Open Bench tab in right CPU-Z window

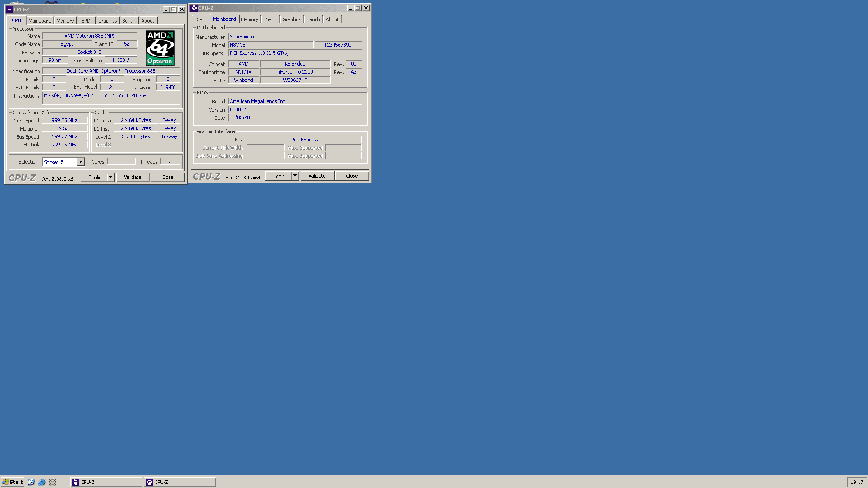click(x=313, y=19)
